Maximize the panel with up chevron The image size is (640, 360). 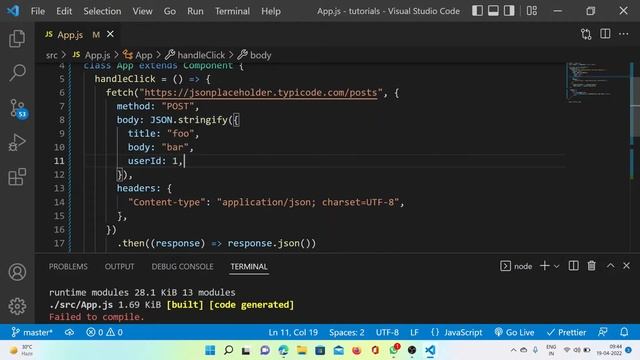(610, 266)
